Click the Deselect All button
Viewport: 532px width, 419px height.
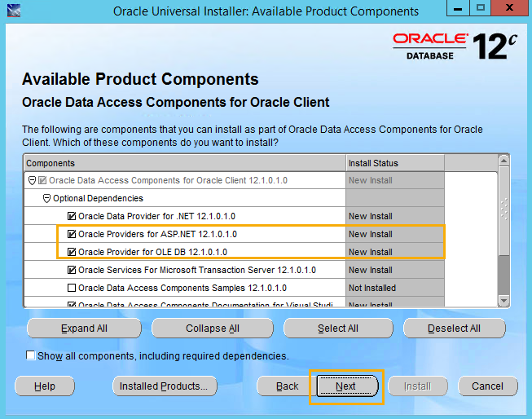tap(454, 329)
